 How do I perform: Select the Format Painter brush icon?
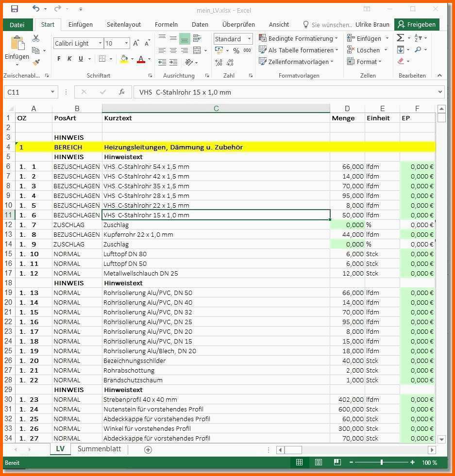pyautogui.click(x=36, y=62)
